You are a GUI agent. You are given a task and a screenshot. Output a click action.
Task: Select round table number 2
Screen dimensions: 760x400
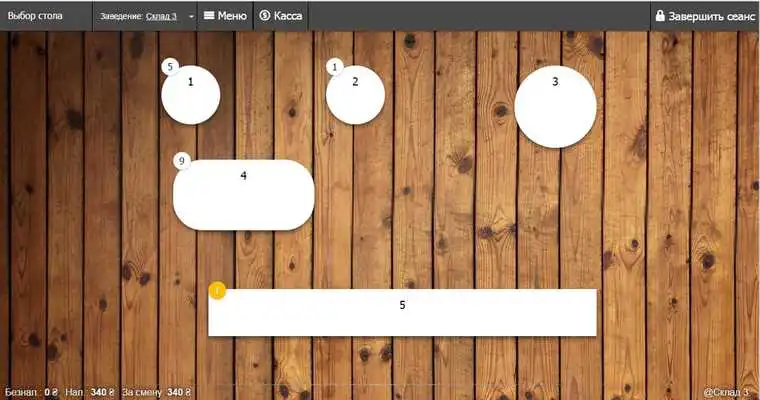(355, 95)
